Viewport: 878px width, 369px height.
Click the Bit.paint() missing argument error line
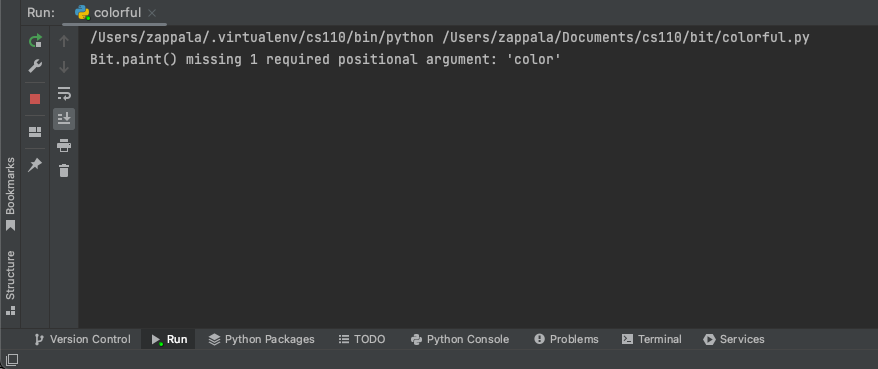325,59
